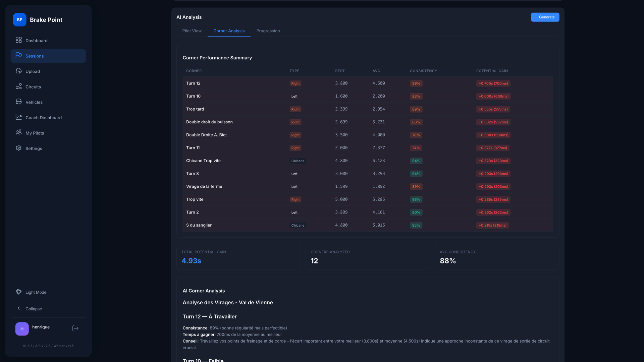Screen dimensions: 644x362
Task: Click the Dashboard grid icon
Action: [x=19, y=40]
